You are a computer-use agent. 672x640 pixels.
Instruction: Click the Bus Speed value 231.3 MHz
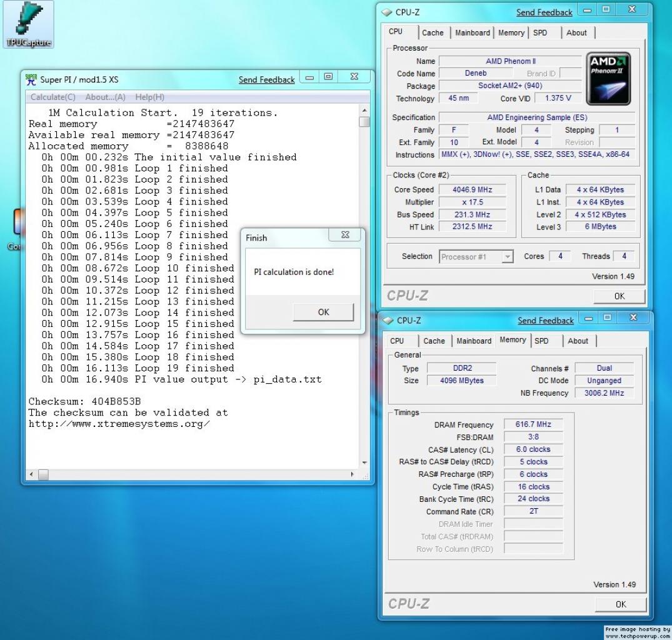click(x=473, y=214)
